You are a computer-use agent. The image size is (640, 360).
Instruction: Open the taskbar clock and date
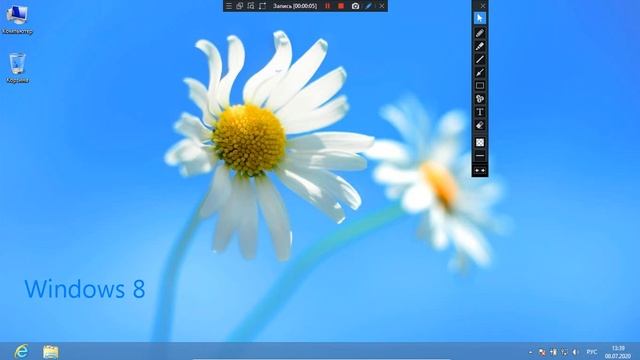click(x=618, y=352)
